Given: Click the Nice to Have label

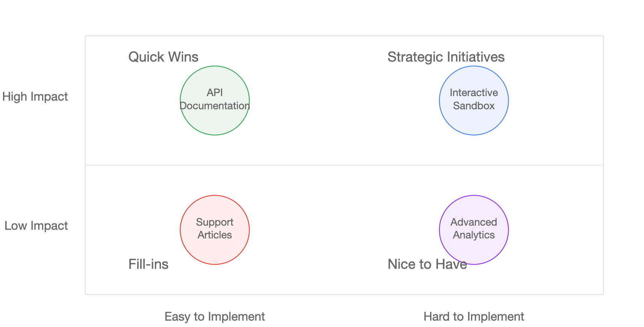Looking at the screenshot, I should point(427,264).
